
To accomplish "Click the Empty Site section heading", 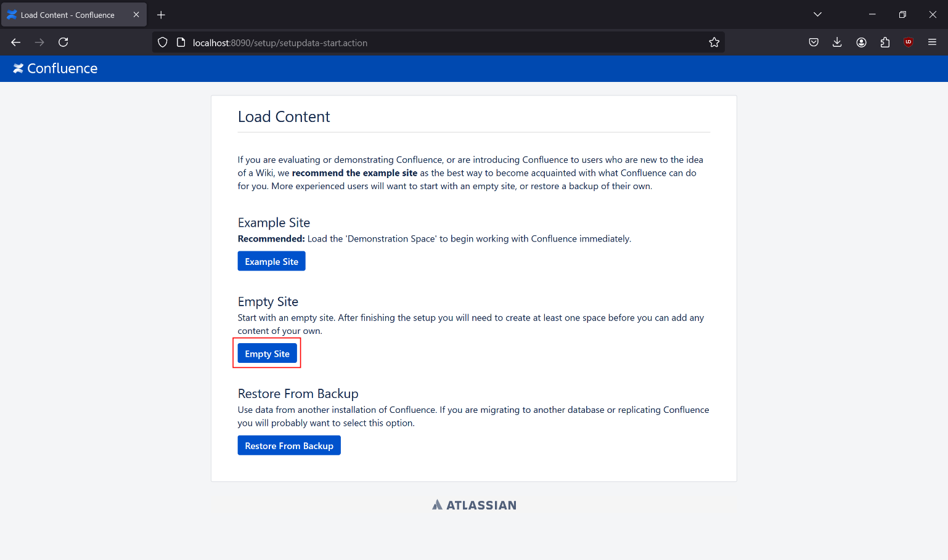I will pos(268,301).
